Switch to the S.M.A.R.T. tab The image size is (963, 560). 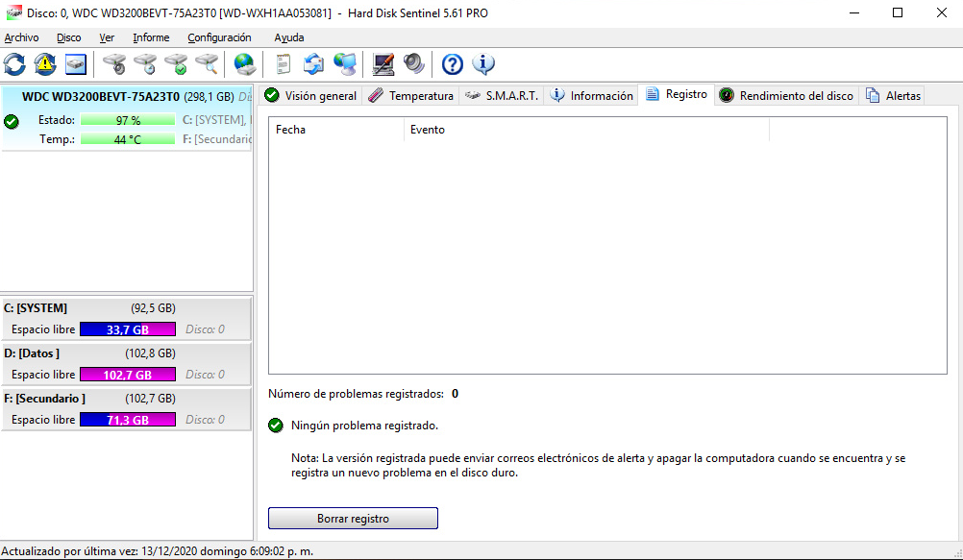point(501,96)
